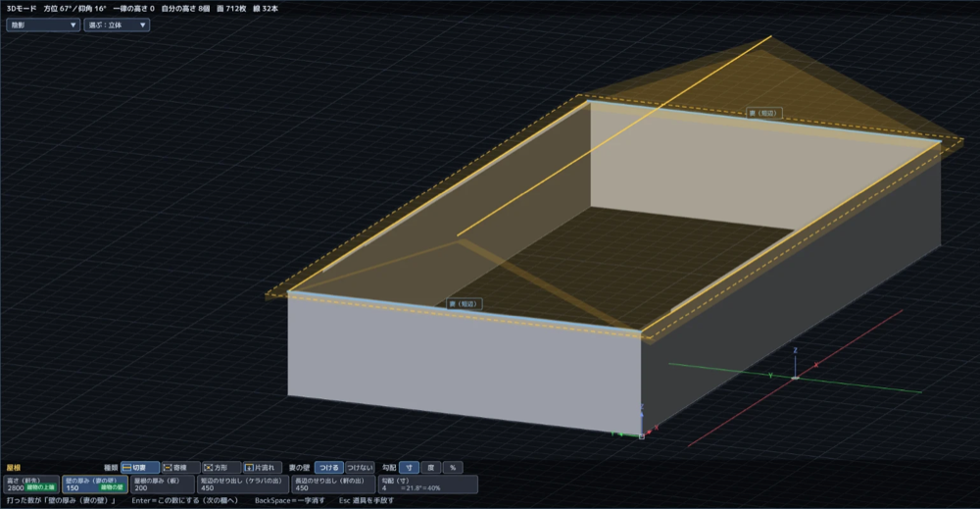Click the Enter＝この数にする hint text

(184, 501)
